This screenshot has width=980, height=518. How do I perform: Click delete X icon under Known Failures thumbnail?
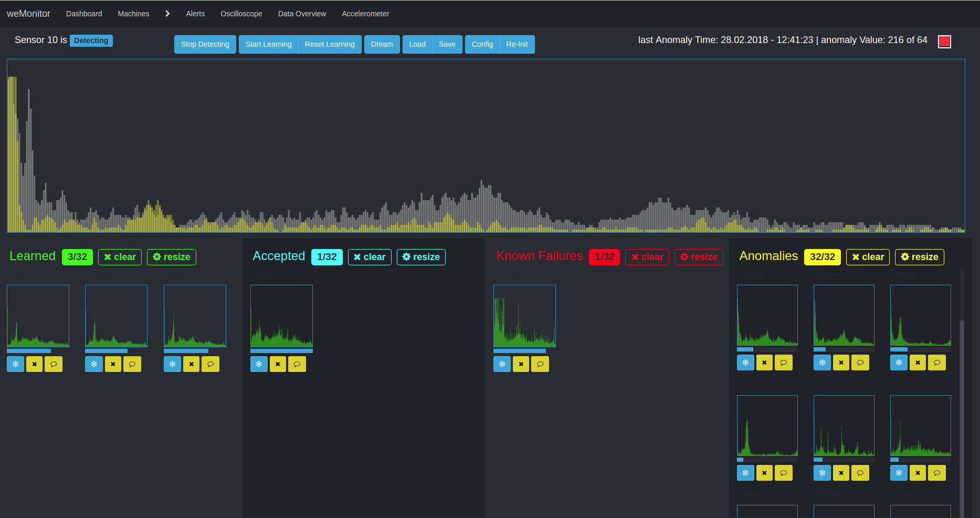pyautogui.click(x=521, y=364)
